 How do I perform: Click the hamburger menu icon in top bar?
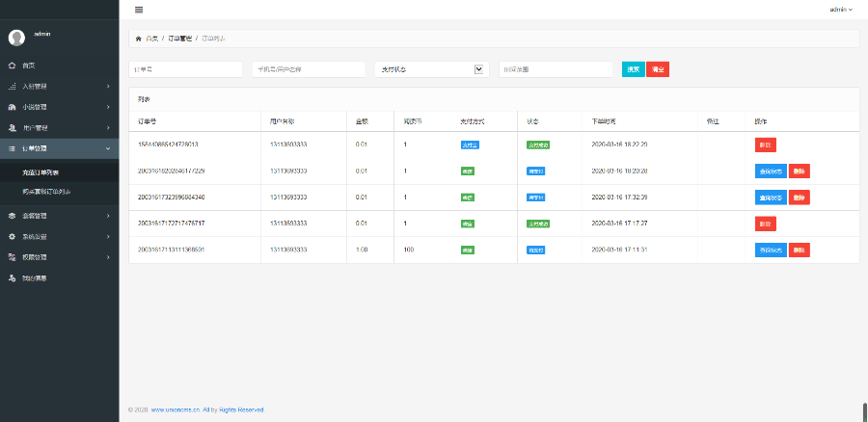click(x=139, y=9)
